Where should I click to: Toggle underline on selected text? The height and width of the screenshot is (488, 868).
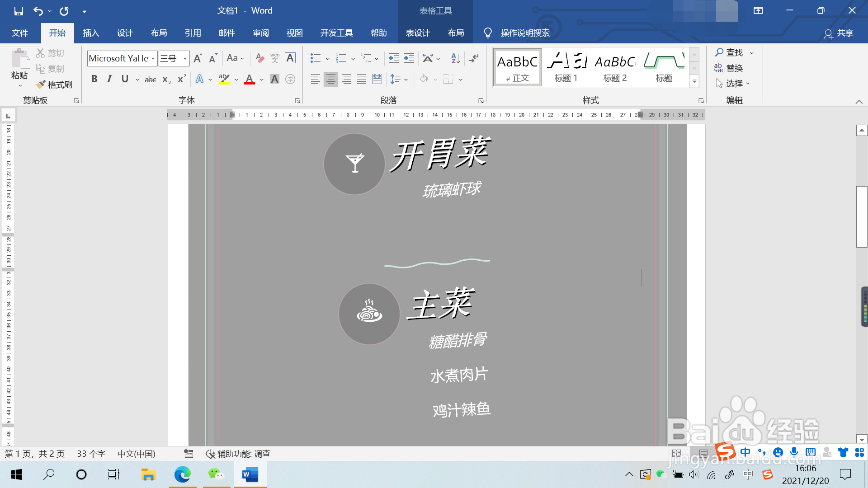pos(124,79)
